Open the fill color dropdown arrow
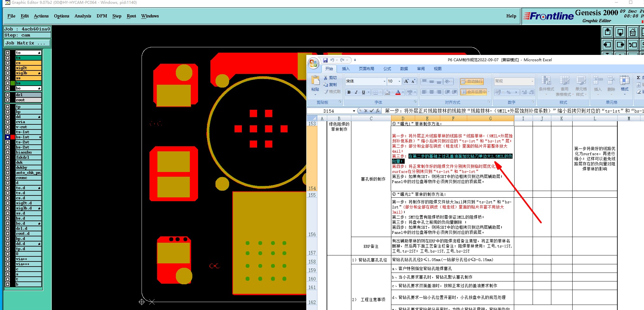 (x=392, y=92)
